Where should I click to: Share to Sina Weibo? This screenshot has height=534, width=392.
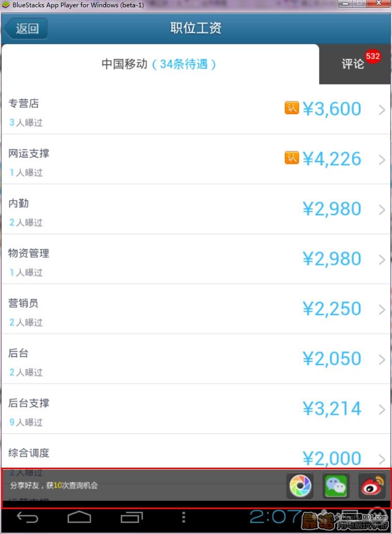[372, 486]
